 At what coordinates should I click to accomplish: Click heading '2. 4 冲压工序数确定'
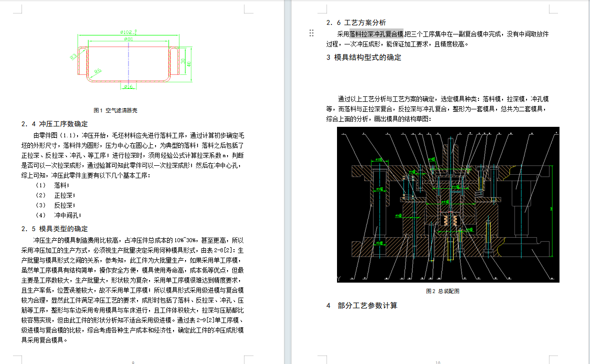click(x=54, y=124)
